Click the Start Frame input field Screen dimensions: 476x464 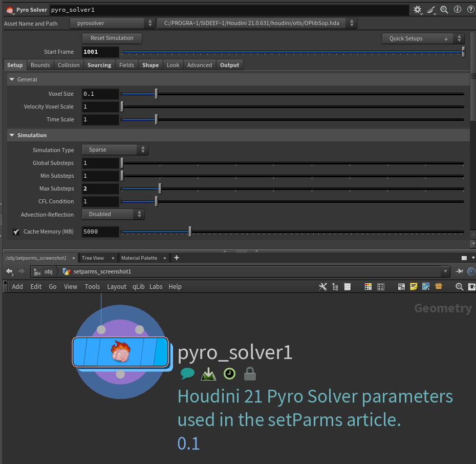[100, 52]
